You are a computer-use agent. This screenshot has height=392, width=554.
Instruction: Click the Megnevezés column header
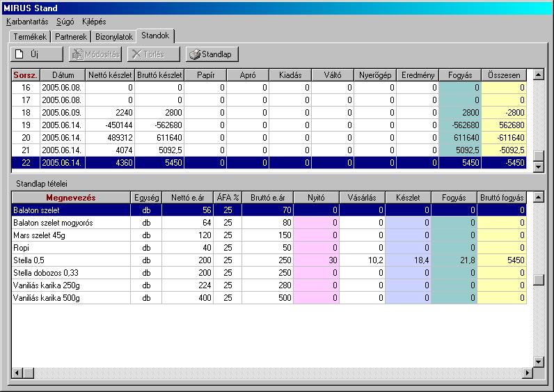(71, 198)
